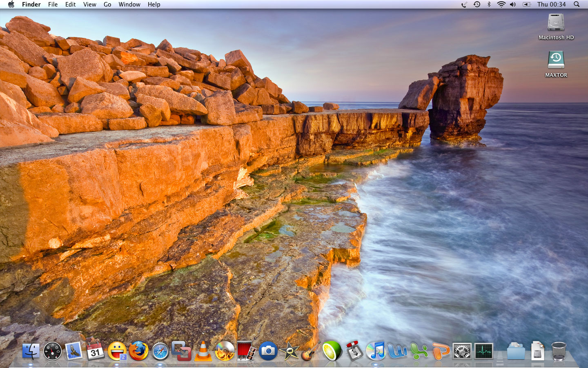Launch VLC media player from the Dock
The height and width of the screenshot is (368, 588).
[x=203, y=351]
